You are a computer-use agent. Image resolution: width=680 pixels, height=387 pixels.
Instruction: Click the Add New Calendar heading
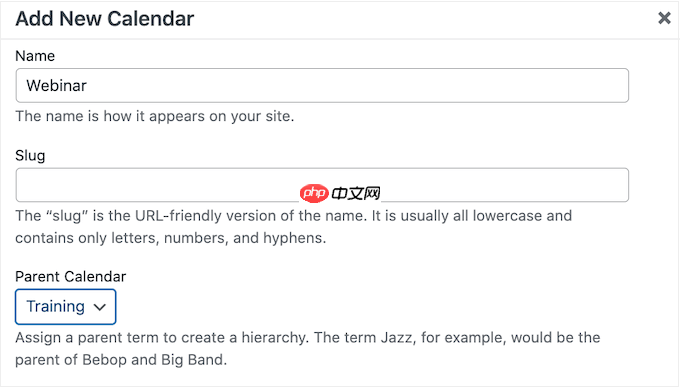coord(105,19)
